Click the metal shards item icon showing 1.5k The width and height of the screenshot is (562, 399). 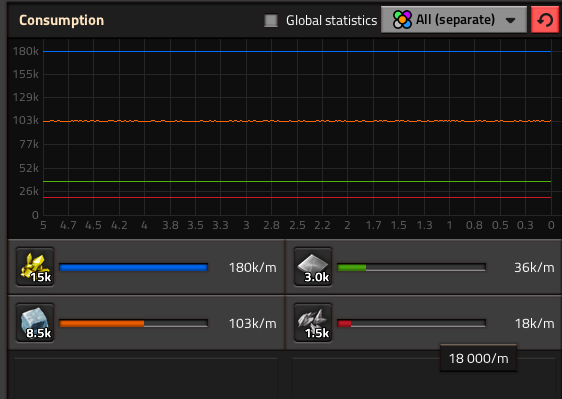[313, 323]
